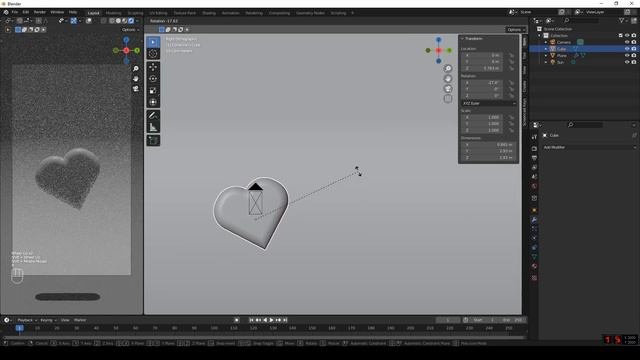Screen dimensions: 640x360
Task: Disable Sun in renders
Action: [634, 62]
